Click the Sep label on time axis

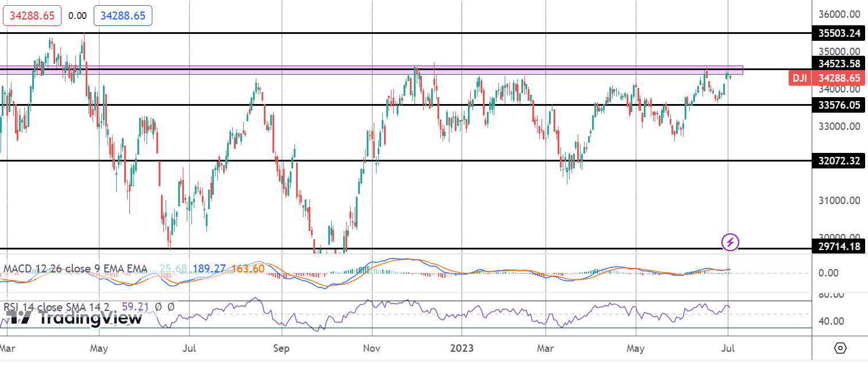(x=281, y=348)
